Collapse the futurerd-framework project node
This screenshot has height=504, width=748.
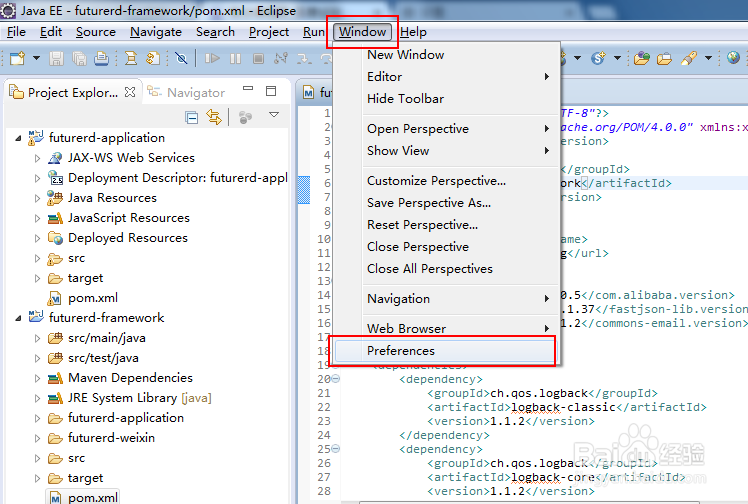click(18, 318)
